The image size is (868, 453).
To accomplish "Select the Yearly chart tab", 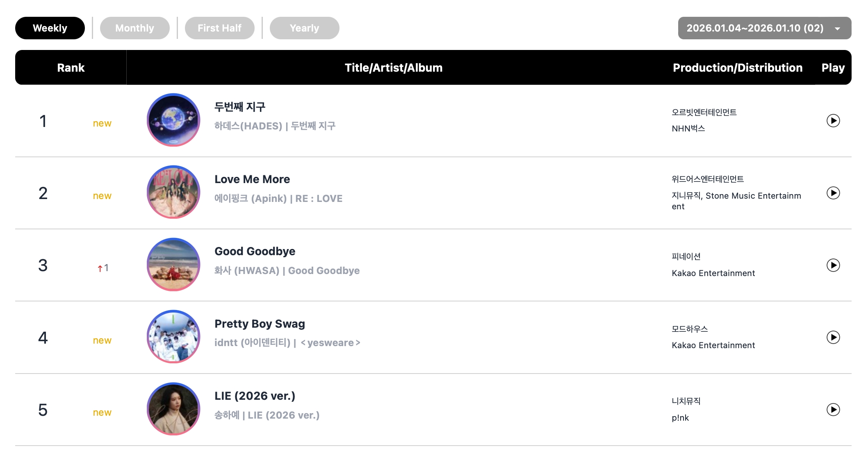I will [x=304, y=28].
